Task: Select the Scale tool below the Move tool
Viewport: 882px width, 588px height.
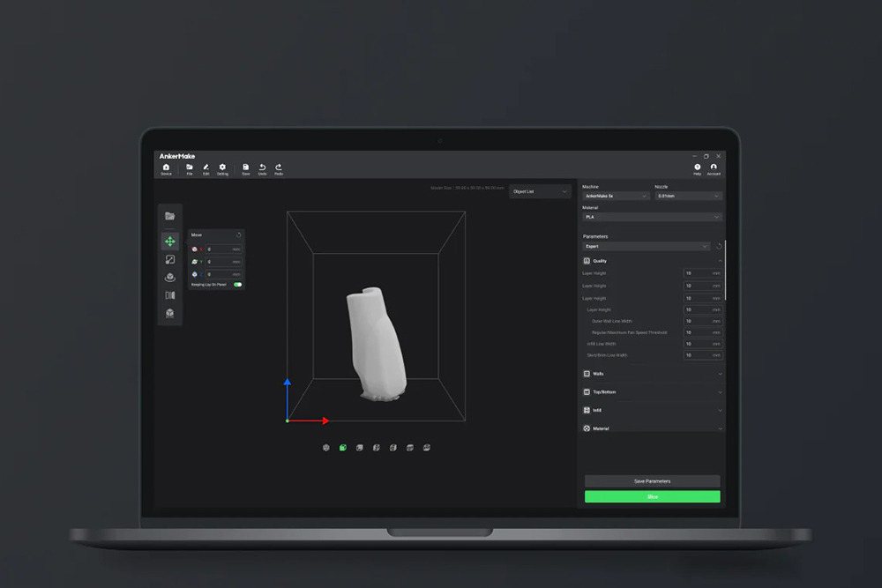Action: [x=170, y=260]
